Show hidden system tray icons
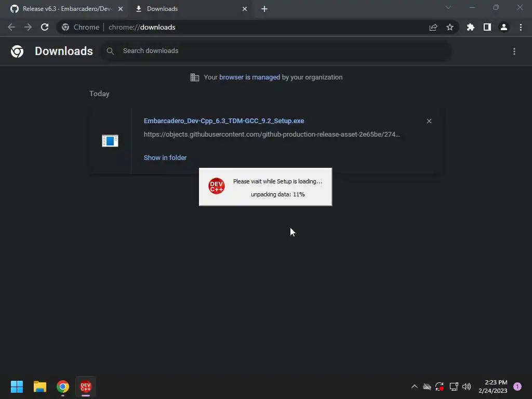Screen dimensions: 532x399 [x=414, y=387]
